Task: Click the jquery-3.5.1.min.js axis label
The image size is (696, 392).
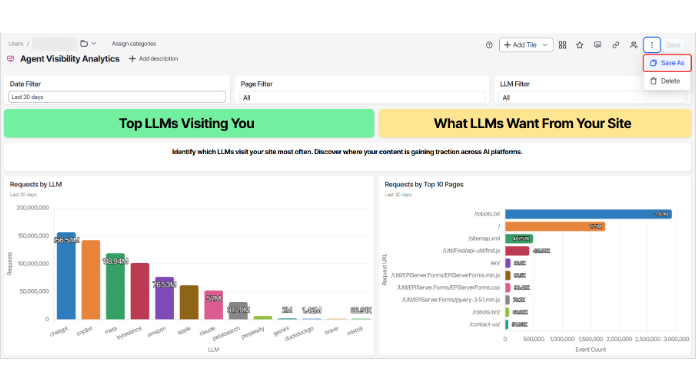Action: click(x=451, y=300)
